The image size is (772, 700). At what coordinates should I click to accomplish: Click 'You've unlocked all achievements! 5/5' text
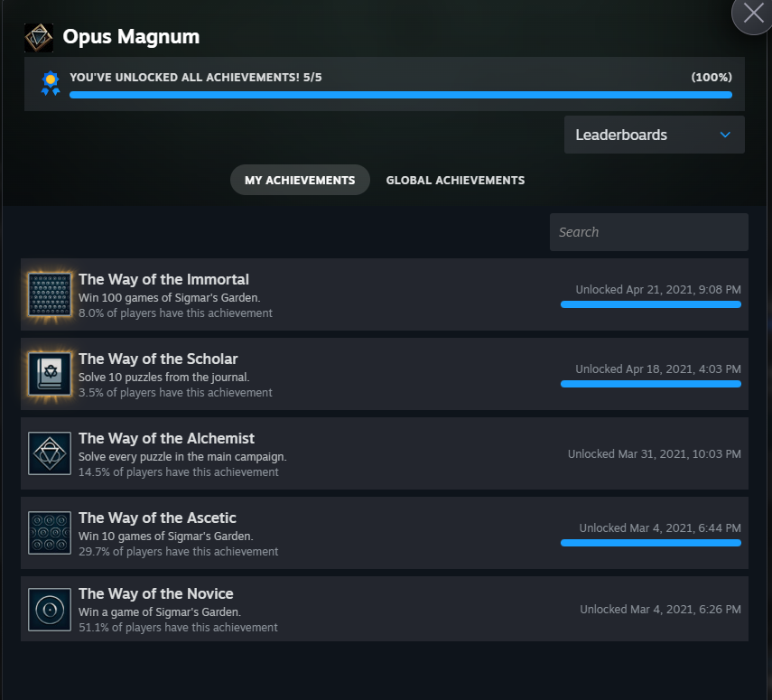(195, 78)
